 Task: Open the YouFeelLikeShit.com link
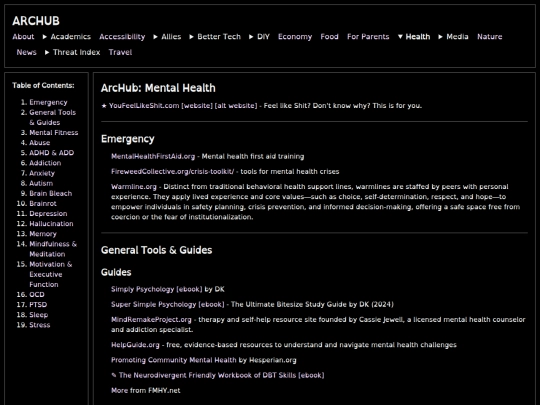click(x=144, y=105)
